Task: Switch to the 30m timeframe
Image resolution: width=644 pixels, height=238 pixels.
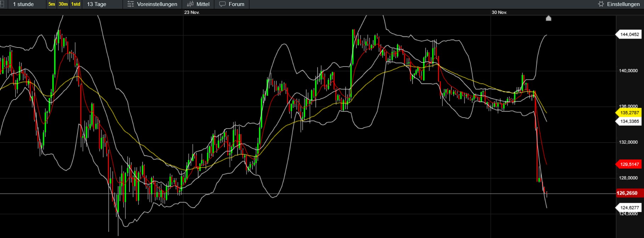Action: click(x=63, y=4)
